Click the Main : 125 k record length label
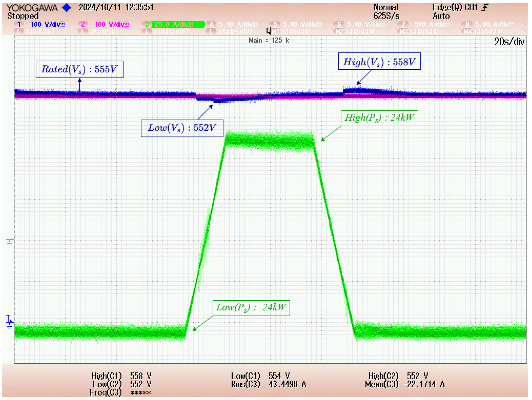 point(269,40)
